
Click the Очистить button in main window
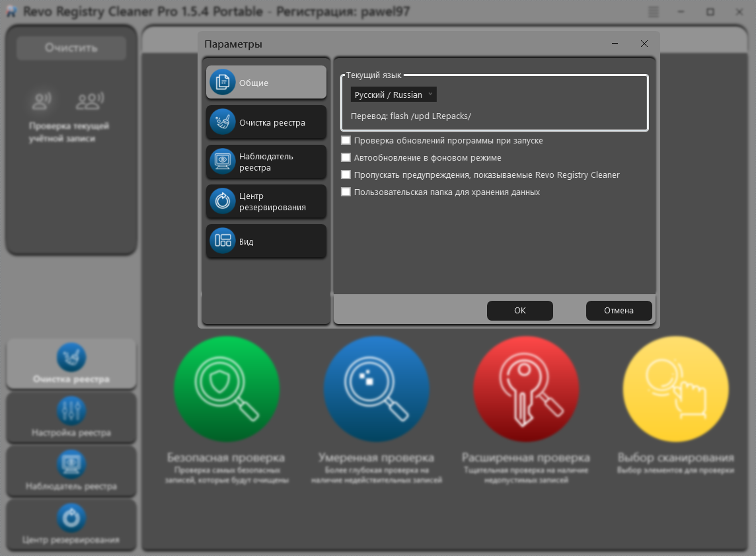point(71,48)
